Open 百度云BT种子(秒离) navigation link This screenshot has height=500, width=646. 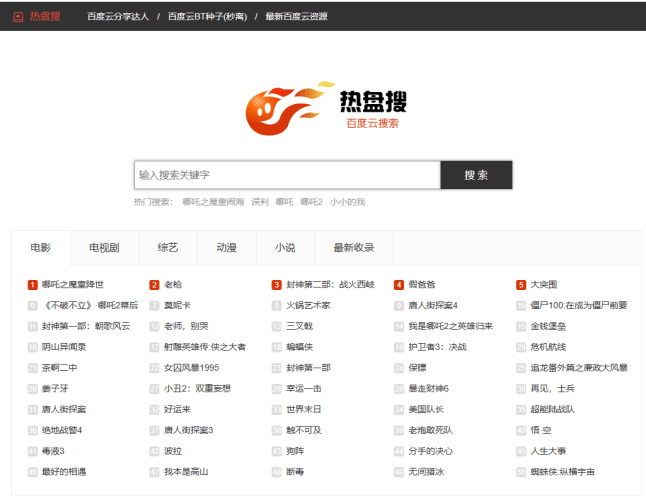(x=208, y=16)
